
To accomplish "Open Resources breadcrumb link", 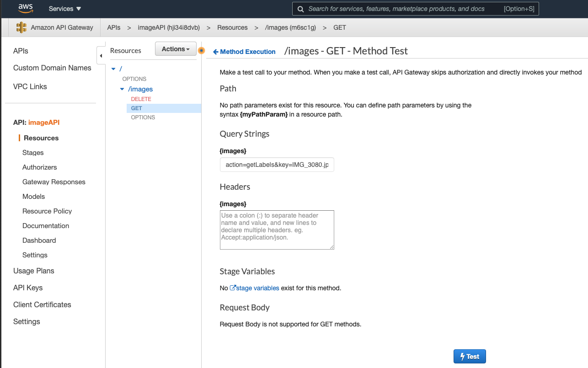I will 232,27.
